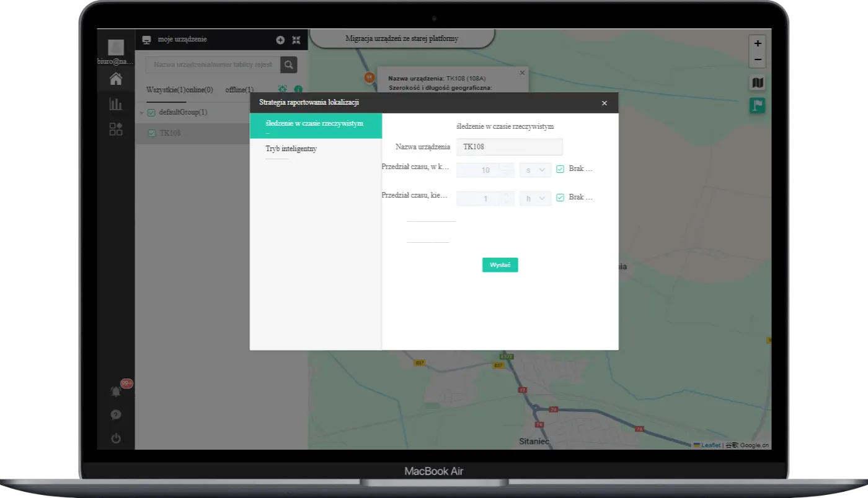Add a device with the plus icon
The image size is (868, 498).
click(x=281, y=40)
